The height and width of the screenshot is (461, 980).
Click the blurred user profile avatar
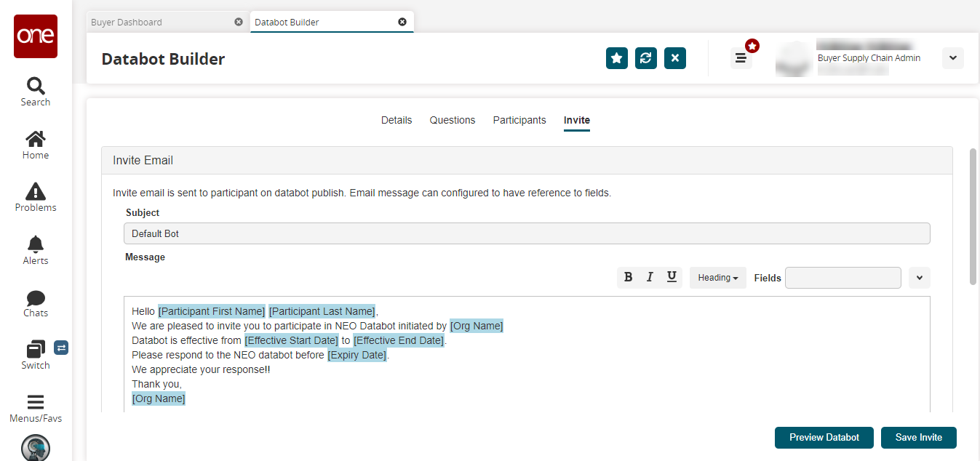pyautogui.click(x=792, y=58)
